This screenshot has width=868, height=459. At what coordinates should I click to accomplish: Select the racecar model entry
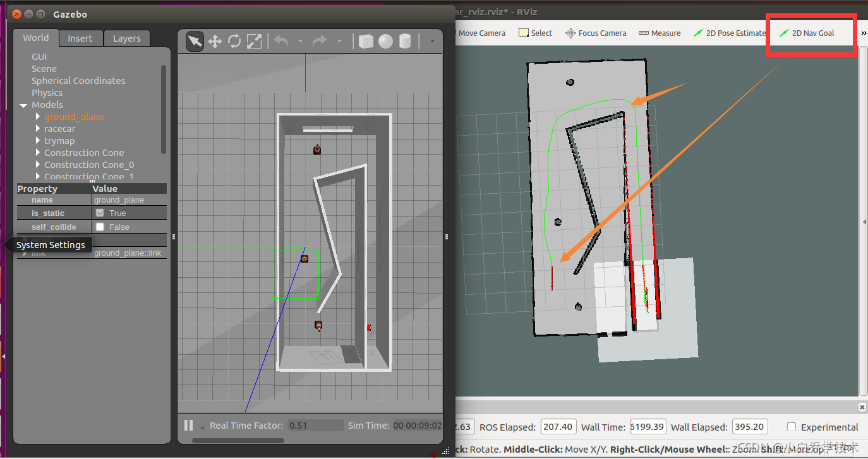pos(60,129)
